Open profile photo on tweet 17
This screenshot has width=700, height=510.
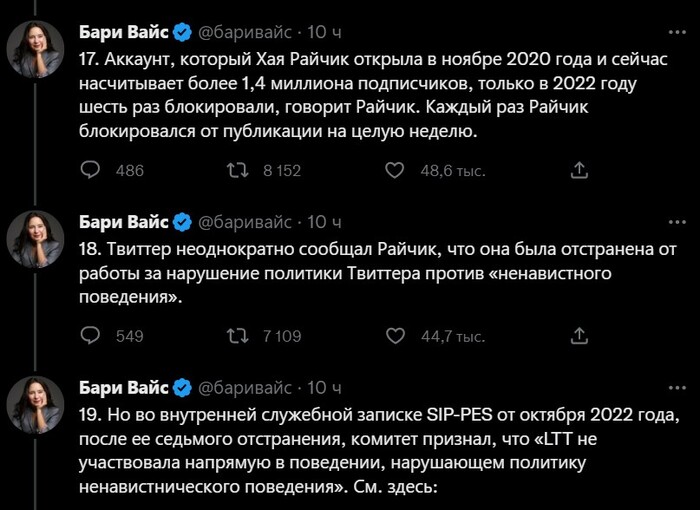[36, 49]
